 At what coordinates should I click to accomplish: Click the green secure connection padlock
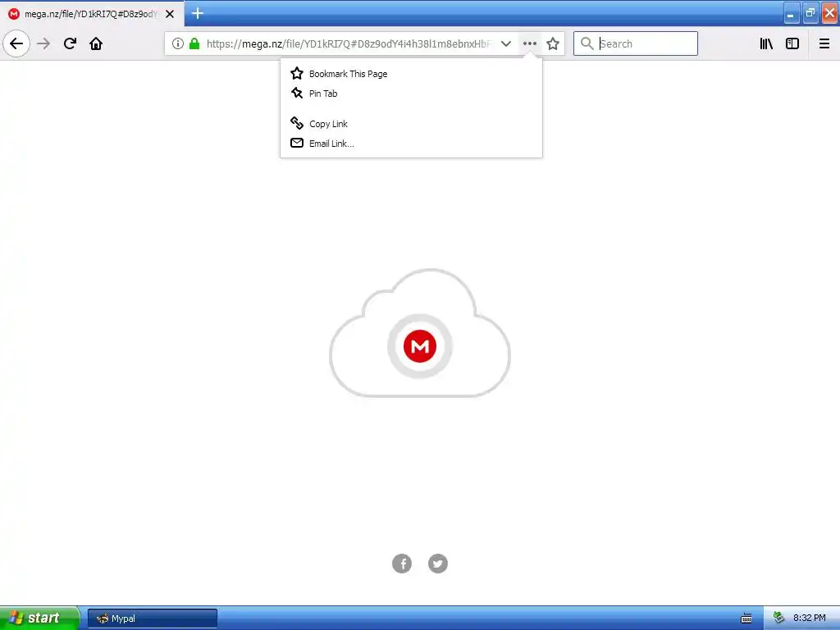pos(194,43)
